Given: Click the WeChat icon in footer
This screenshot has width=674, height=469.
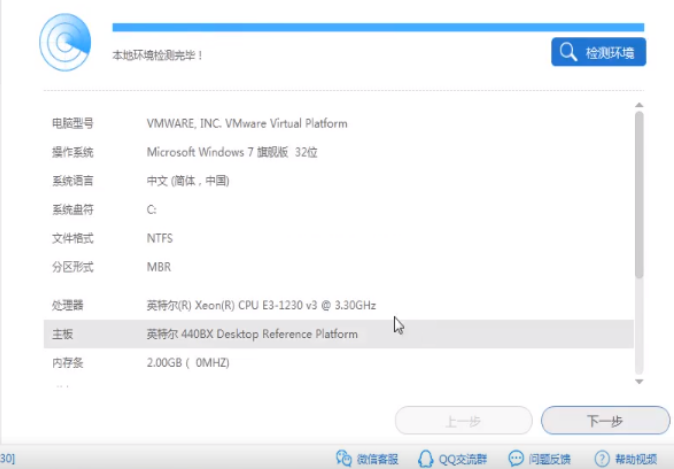Looking at the screenshot, I should tap(344, 458).
